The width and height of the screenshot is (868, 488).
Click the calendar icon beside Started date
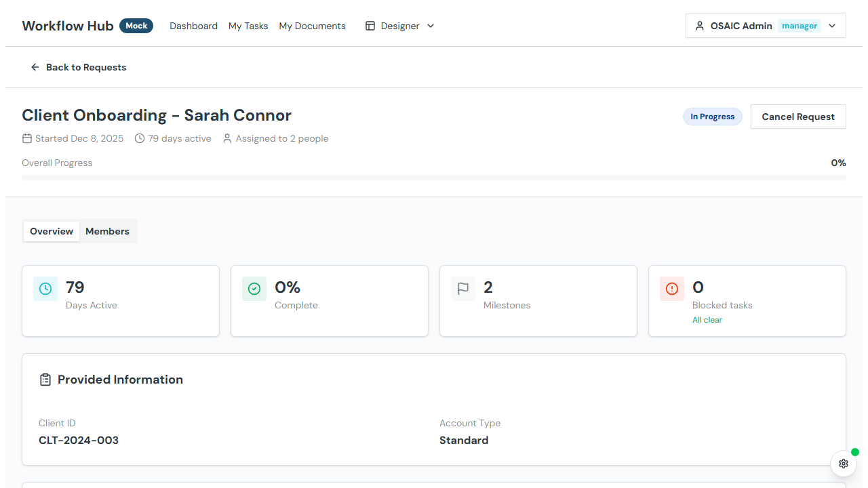pyautogui.click(x=26, y=138)
